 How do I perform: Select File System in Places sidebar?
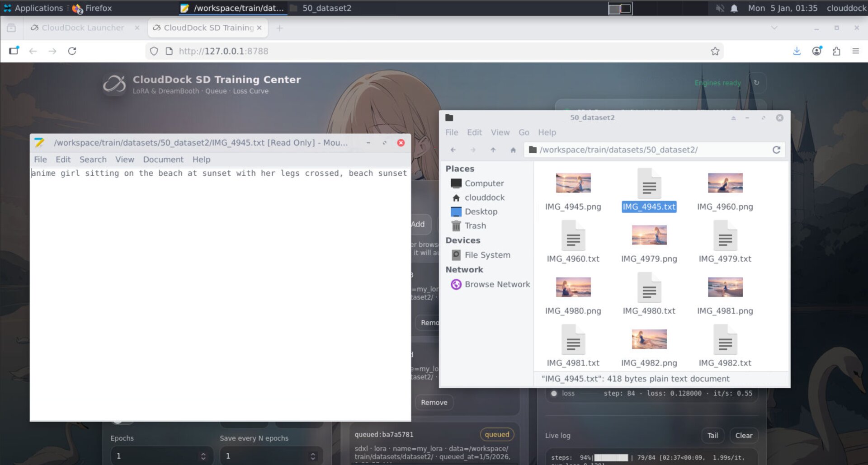coord(487,255)
